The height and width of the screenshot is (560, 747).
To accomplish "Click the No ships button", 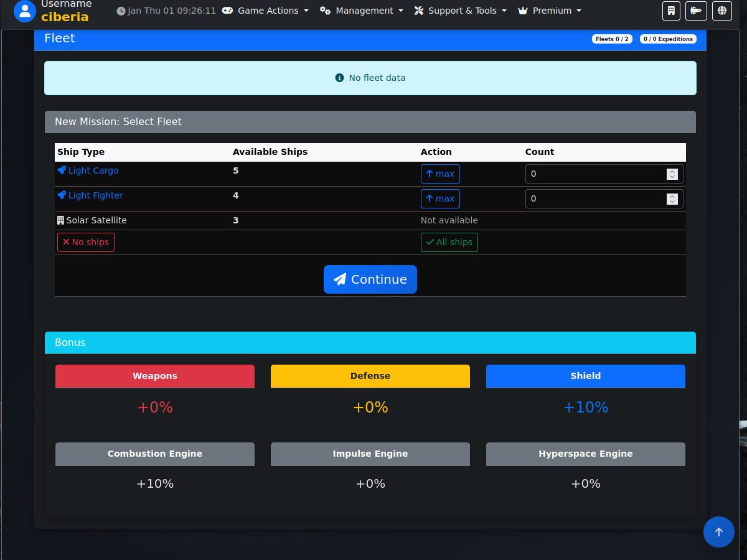I will (x=86, y=242).
